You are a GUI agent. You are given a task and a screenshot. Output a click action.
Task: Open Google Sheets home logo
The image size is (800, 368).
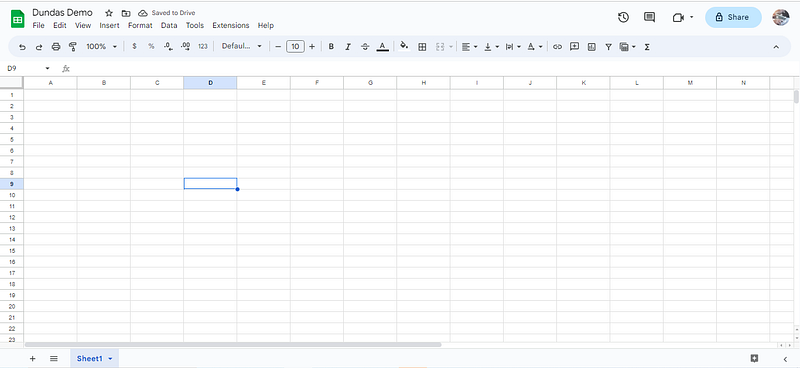click(17, 19)
